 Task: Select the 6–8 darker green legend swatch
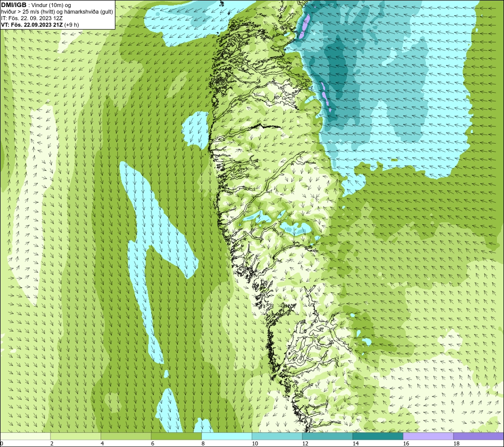(176, 436)
